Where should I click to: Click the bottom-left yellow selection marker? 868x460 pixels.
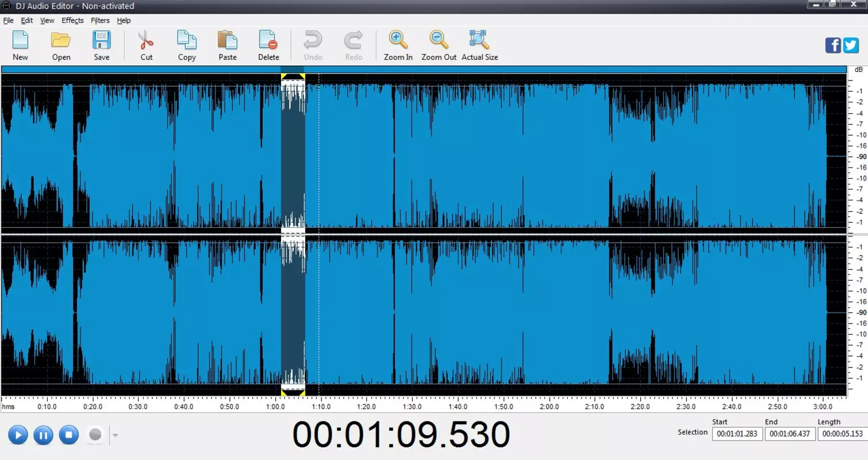(283, 393)
